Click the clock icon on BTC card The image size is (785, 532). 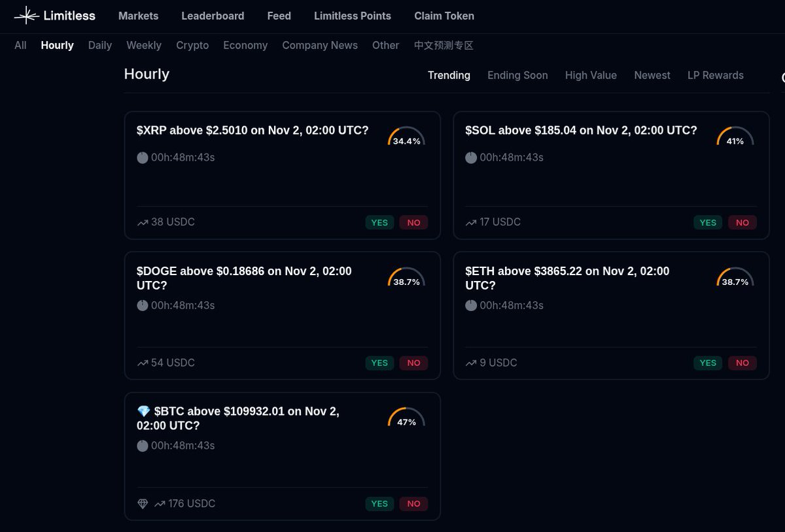tap(143, 446)
